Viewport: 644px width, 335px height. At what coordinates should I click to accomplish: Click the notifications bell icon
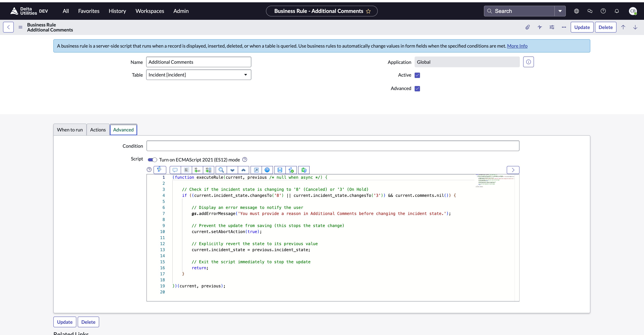click(617, 11)
